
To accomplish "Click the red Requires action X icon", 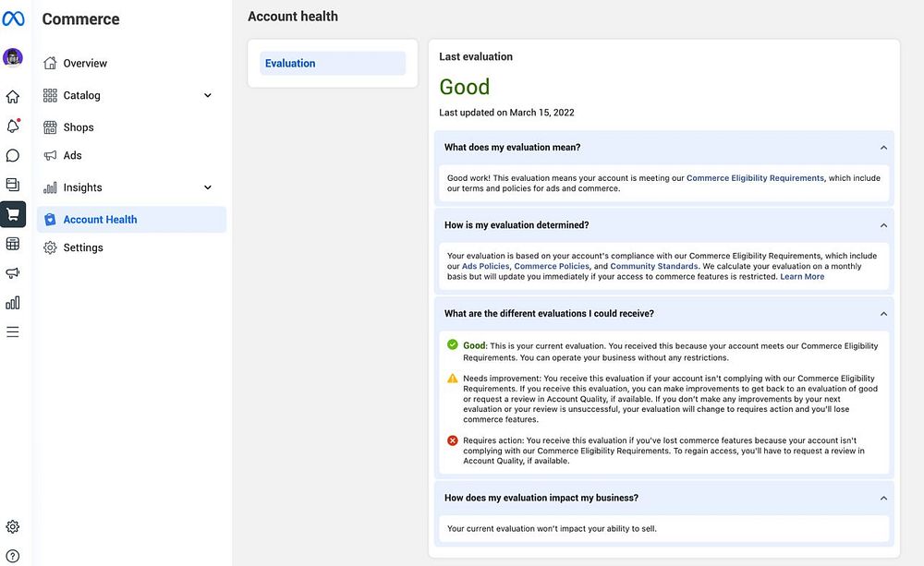I will 453,440.
